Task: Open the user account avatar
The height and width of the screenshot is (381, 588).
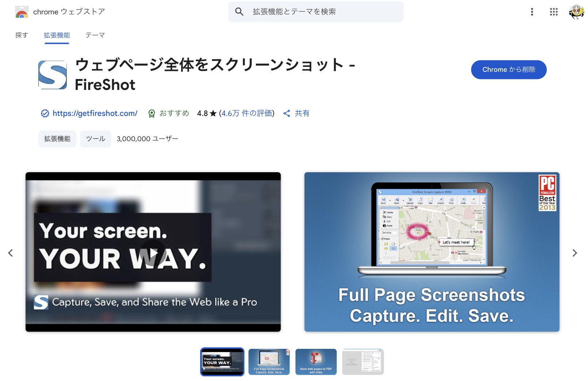Action: 576,12
